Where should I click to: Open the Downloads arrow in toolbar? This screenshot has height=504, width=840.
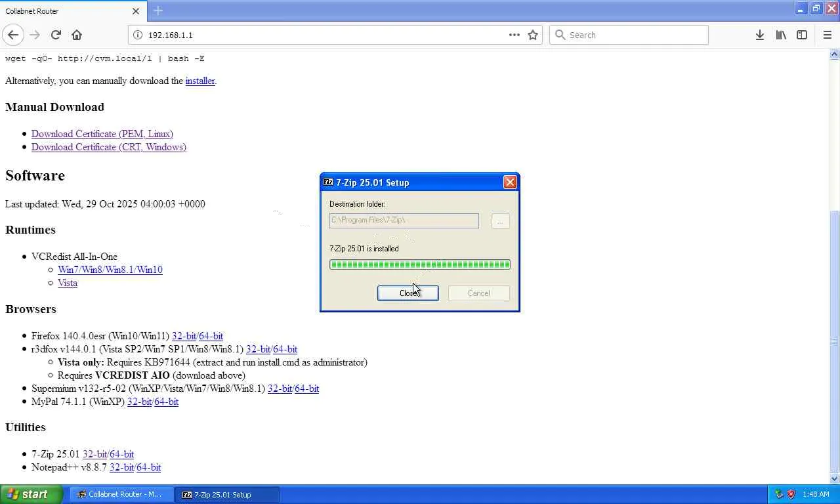(x=759, y=35)
